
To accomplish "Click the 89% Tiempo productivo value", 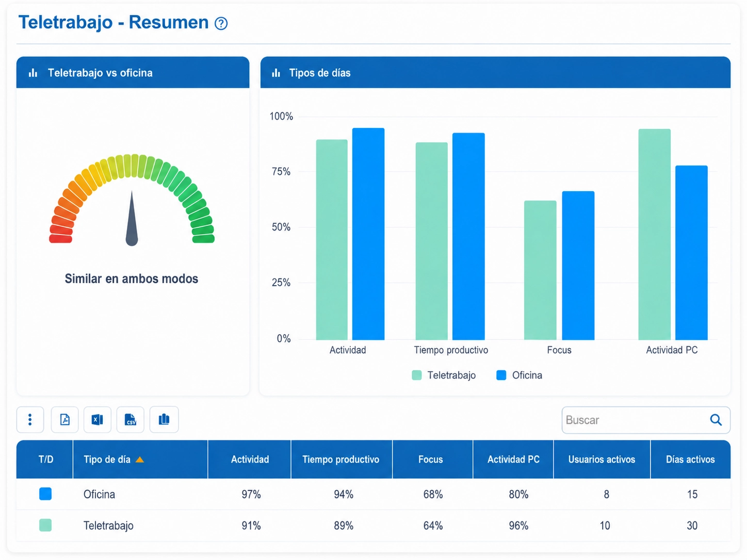I will (344, 525).
